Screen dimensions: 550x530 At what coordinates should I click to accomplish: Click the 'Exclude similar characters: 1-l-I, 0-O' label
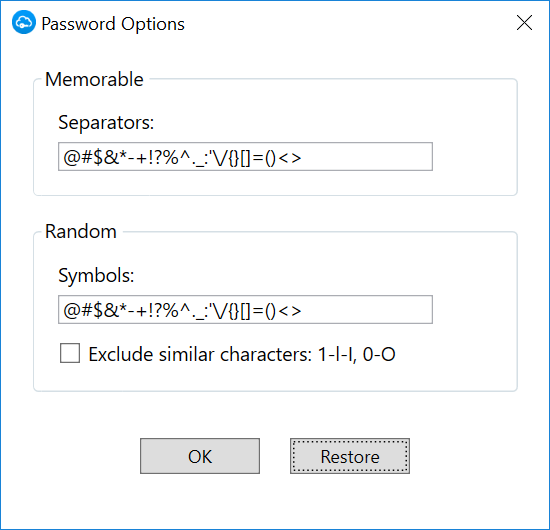click(x=242, y=354)
